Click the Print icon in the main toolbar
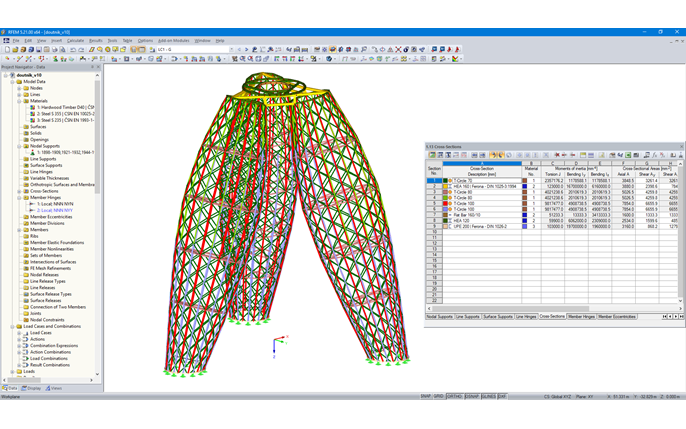Viewport: 686px width, 429px height. [x=55, y=49]
